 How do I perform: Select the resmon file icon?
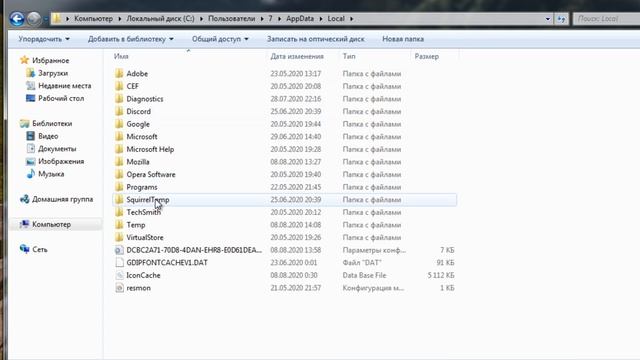(119, 288)
